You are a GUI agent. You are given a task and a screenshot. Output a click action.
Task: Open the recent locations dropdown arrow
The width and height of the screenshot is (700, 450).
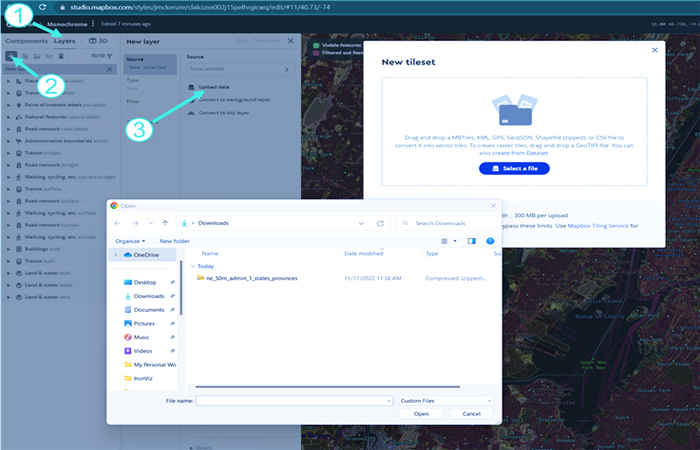pos(150,223)
